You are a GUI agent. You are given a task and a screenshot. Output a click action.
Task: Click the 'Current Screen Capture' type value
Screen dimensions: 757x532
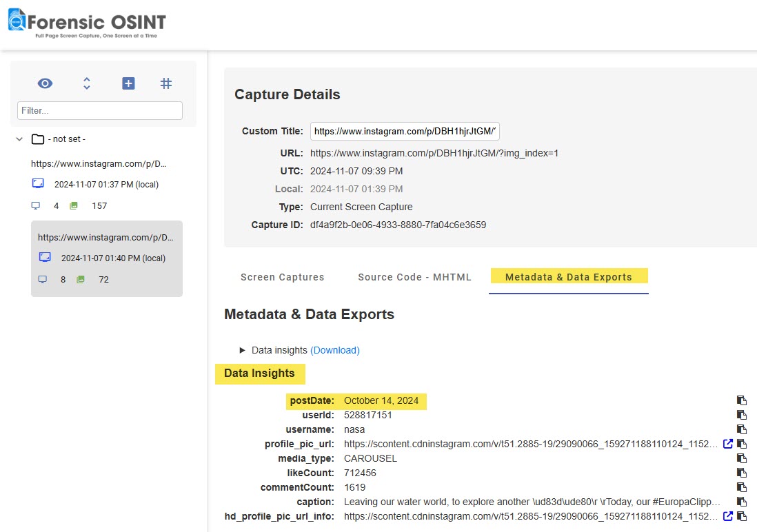(x=361, y=207)
